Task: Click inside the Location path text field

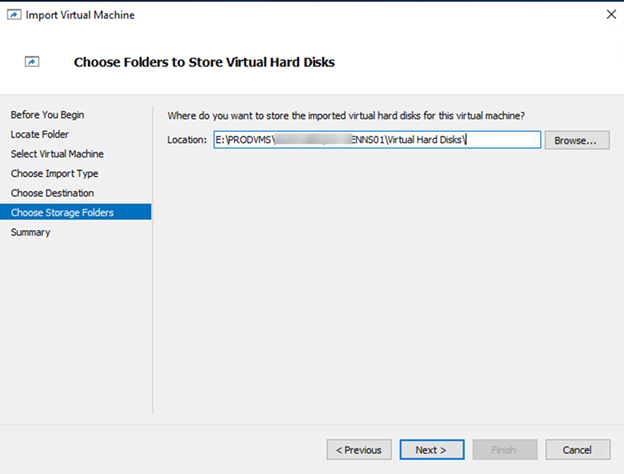Action: [x=377, y=140]
